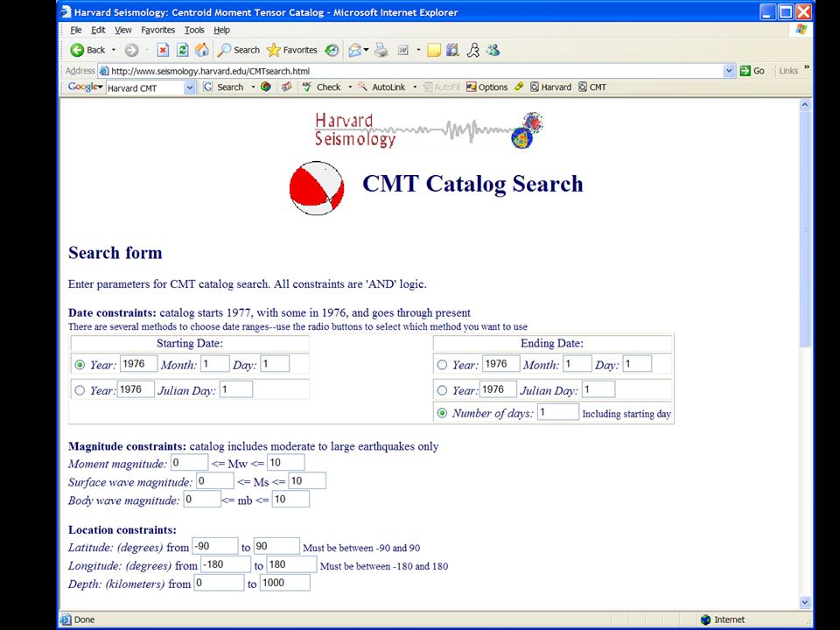
Task: Click the Messenger people icon
Action: (x=493, y=50)
